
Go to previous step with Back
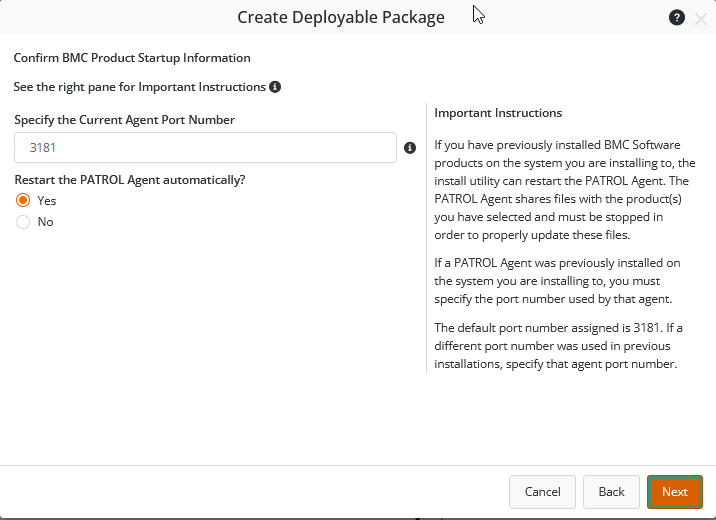(611, 491)
